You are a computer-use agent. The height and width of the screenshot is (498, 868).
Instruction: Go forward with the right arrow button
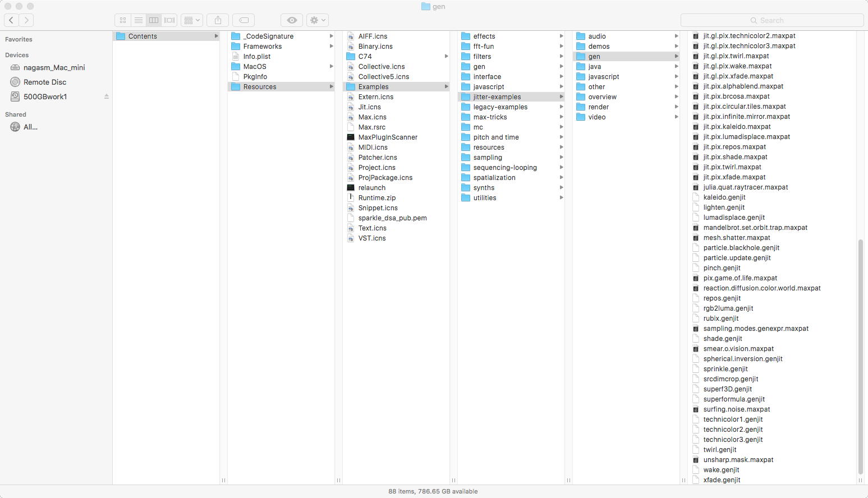tap(26, 20)
